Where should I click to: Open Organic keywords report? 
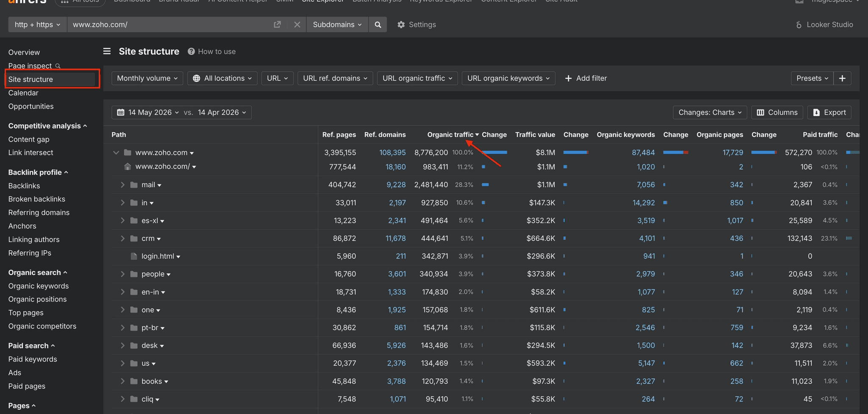tap(39, 286)
